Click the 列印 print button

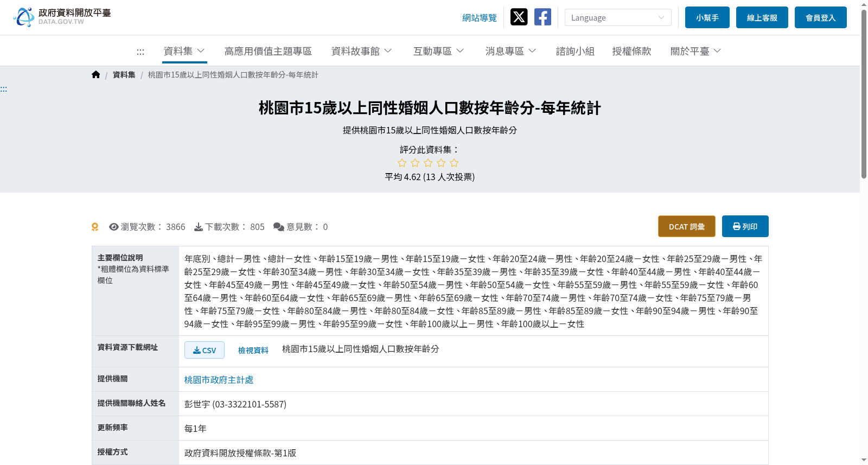coord(745,226)
